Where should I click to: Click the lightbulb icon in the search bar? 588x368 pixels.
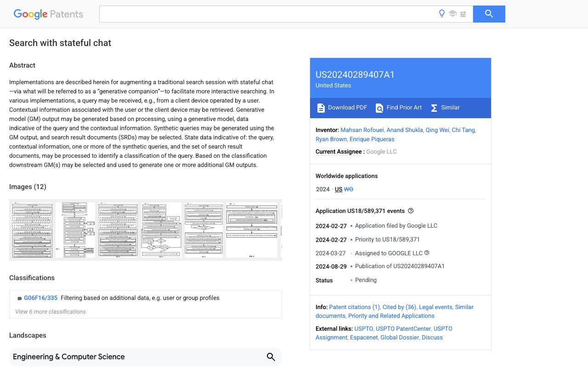(442, 14)
